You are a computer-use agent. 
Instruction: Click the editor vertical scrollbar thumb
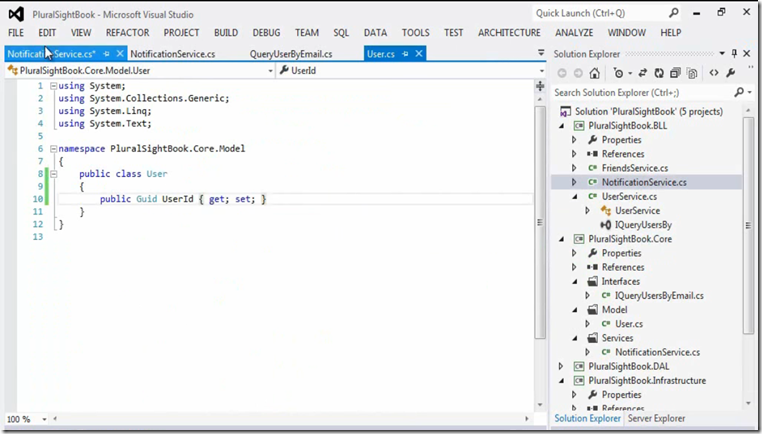(540, 223)
